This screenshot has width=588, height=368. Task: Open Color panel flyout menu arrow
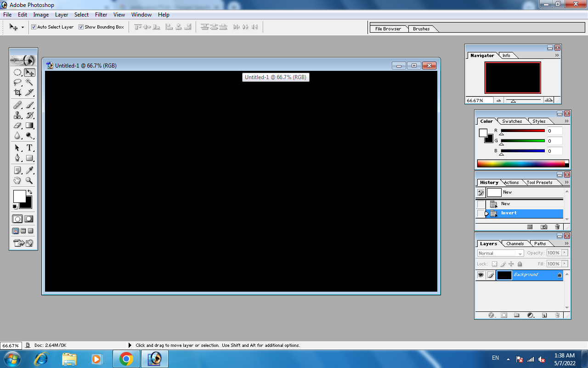pyautogui.click(x=567, y=121)
